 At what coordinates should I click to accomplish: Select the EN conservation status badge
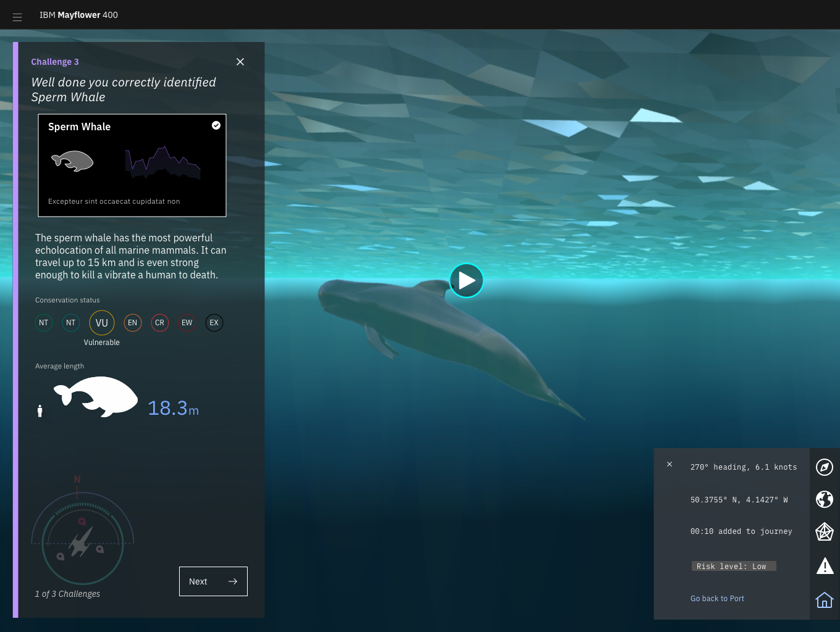[x=133, y=323]
